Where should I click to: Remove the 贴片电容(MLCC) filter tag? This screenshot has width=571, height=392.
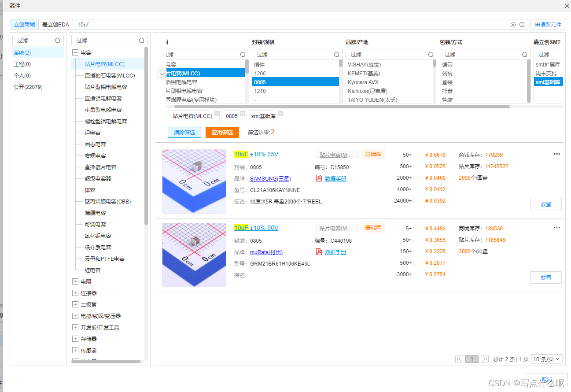[217, 113]
